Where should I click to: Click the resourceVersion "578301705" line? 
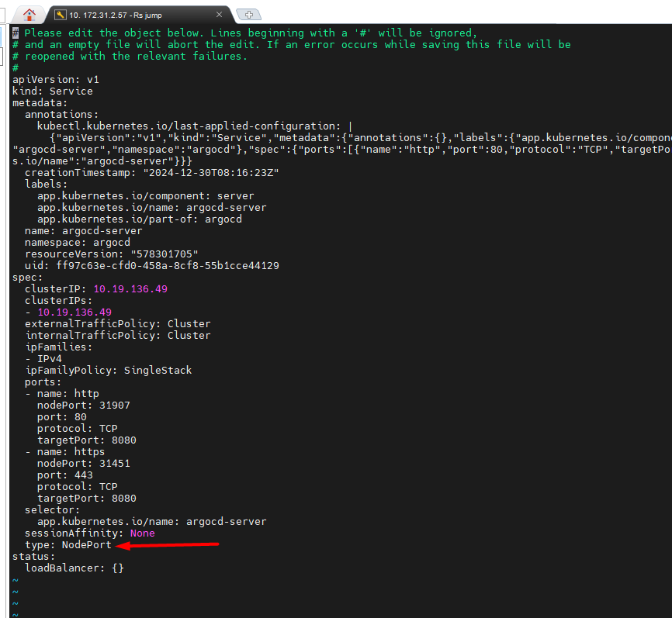coord(112,254)
